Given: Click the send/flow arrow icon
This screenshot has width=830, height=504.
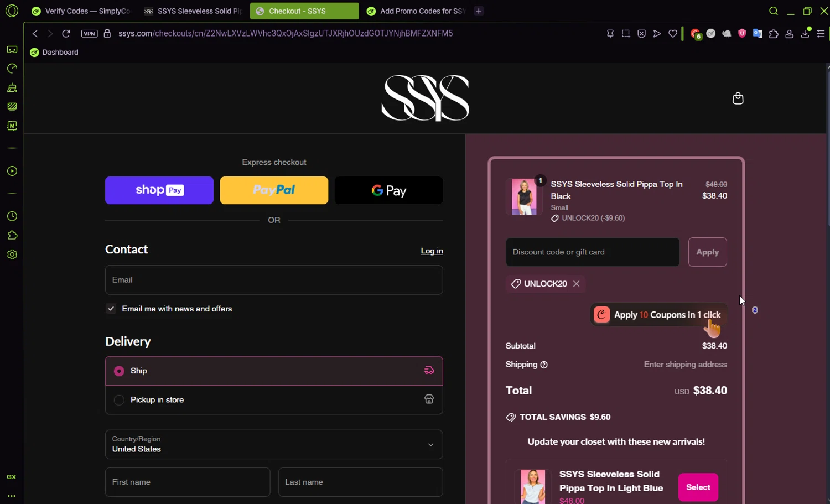Looking at the screenshot, I should click(x=657, y=34).
